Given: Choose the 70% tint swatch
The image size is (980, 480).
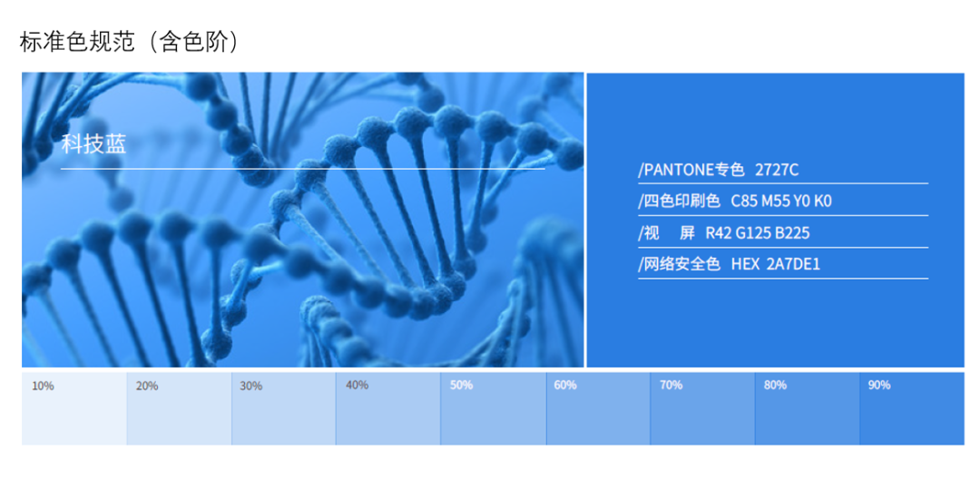Looking at the screenshot, I should [702, 409].
